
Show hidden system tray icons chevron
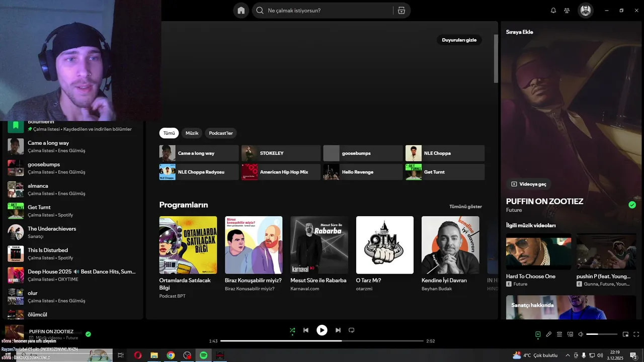point(568,355)
